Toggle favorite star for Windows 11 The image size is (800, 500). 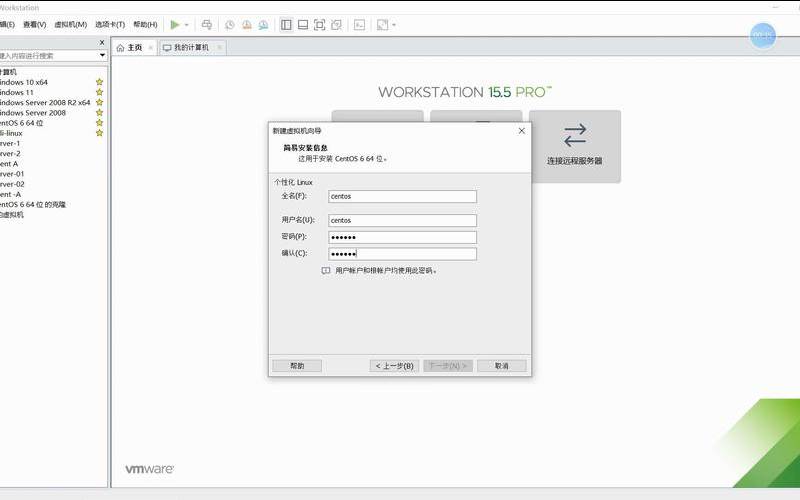(99, 92)
